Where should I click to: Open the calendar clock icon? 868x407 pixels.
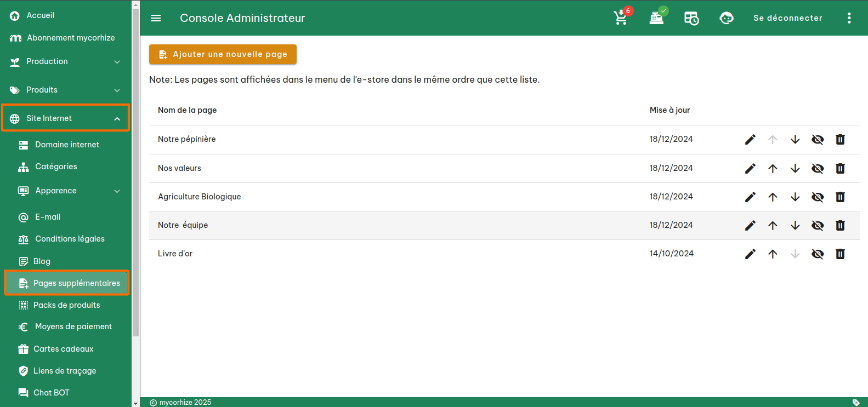[691, 18]
